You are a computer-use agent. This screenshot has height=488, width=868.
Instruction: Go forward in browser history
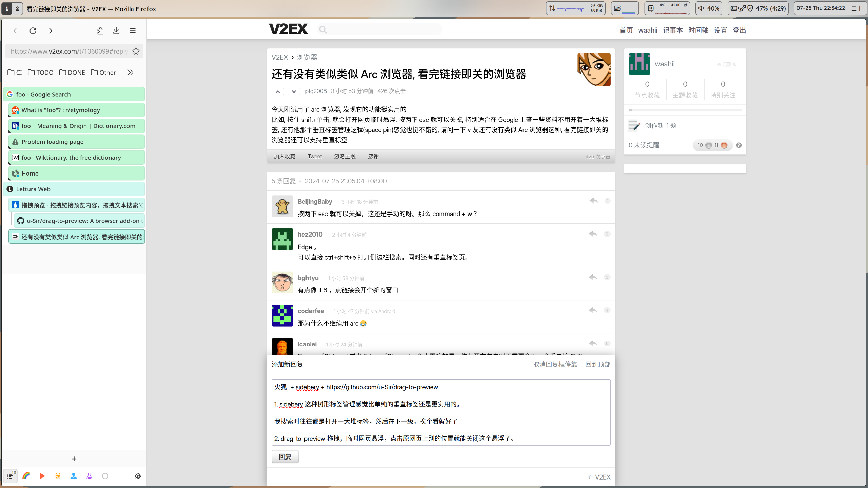point(49,31)
